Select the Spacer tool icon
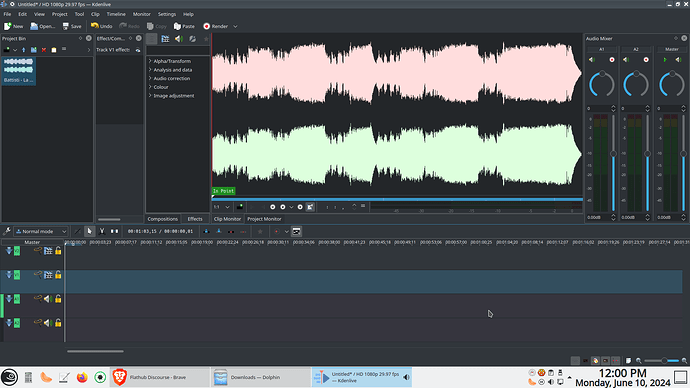The image size is (690, 388). click(114, 231)
